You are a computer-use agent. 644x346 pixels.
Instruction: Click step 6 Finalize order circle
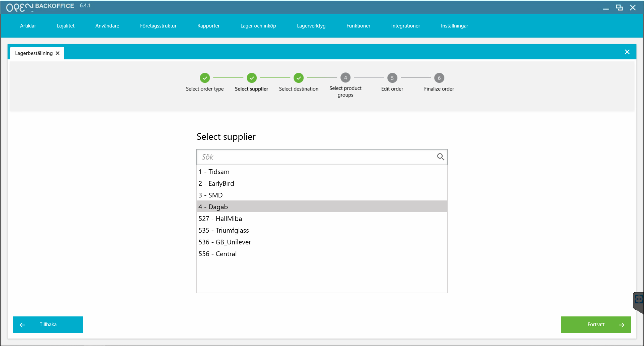[439, 78]
